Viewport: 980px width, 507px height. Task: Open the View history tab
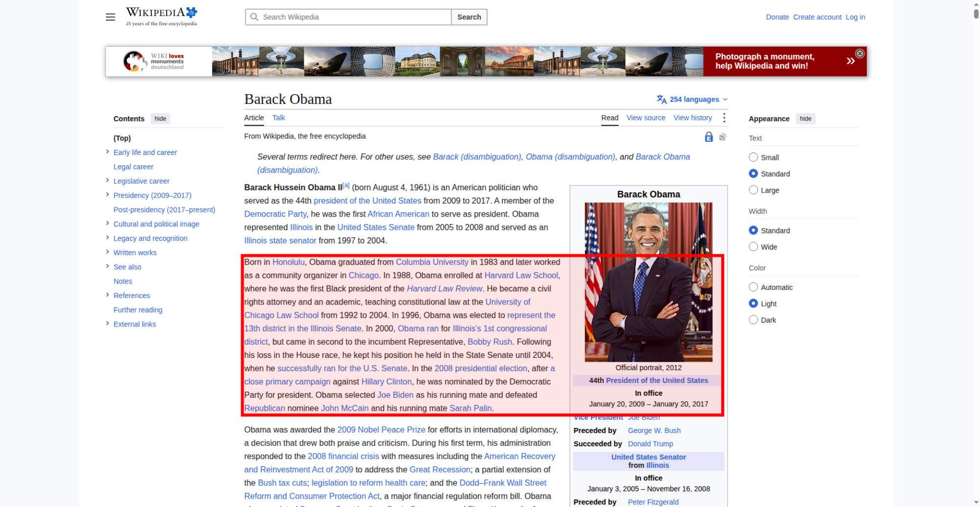pyautogui.click(x=692, y=118)
